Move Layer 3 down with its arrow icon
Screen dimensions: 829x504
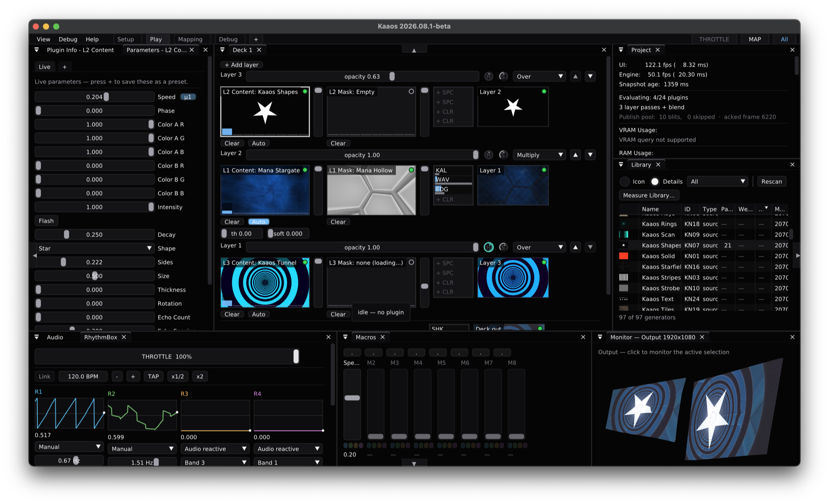pos(590,76)
